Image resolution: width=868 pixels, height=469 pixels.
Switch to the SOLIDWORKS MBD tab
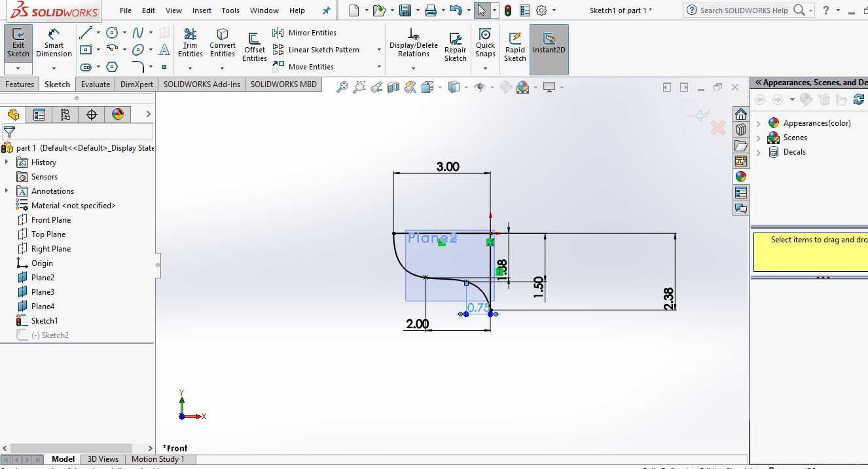point(283,84)
